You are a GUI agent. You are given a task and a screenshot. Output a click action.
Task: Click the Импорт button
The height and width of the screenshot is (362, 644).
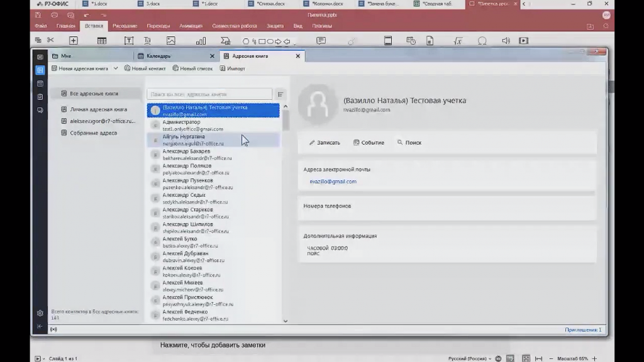point(233,69)
